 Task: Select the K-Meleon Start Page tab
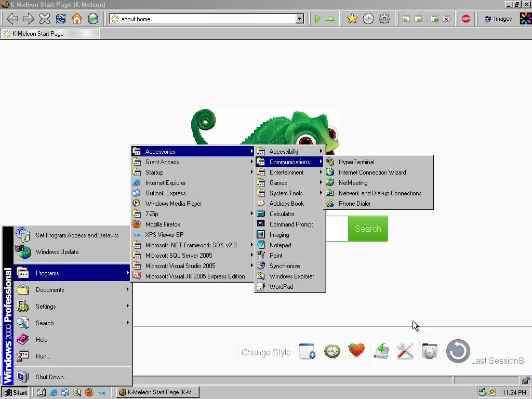[x=50, y=34]
